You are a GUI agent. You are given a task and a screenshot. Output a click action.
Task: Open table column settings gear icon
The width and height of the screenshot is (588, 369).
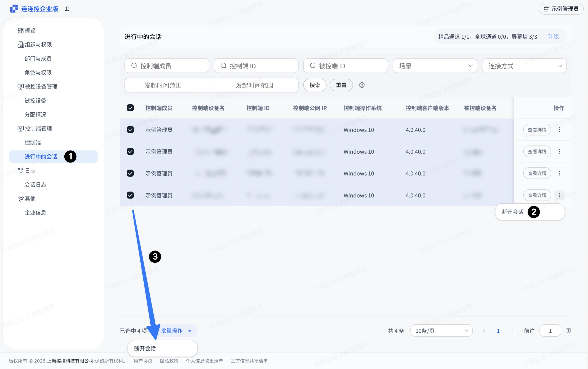(362, 85)
